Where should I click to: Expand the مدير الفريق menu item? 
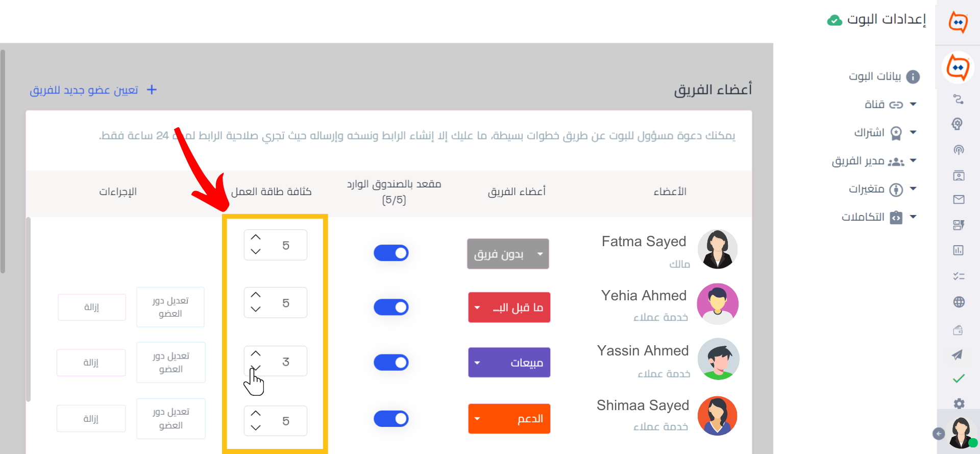[x=874, y=161]
